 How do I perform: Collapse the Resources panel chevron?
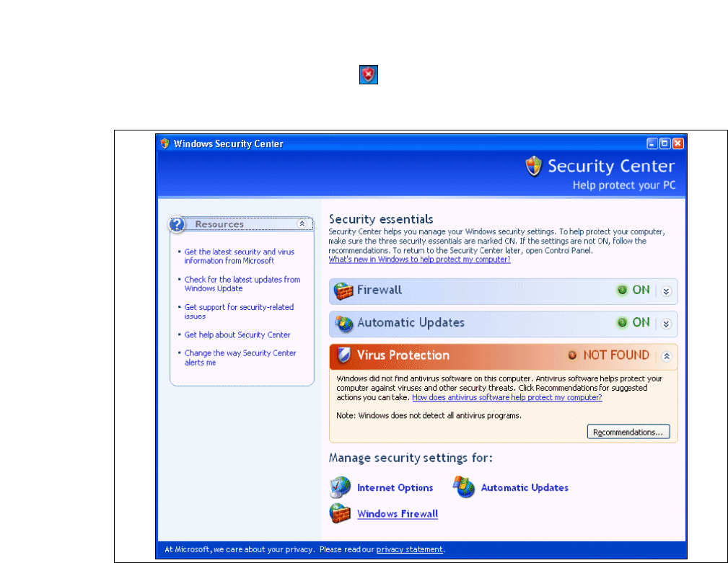pos(302,224)
